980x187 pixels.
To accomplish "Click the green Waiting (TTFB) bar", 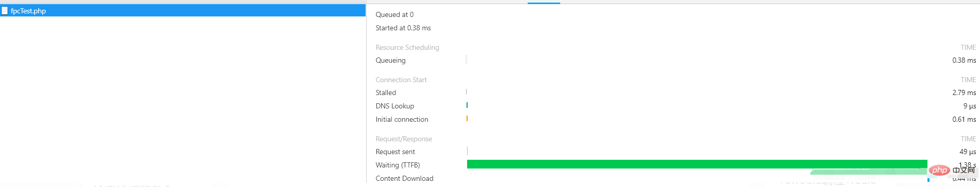I will click(697, 164).
